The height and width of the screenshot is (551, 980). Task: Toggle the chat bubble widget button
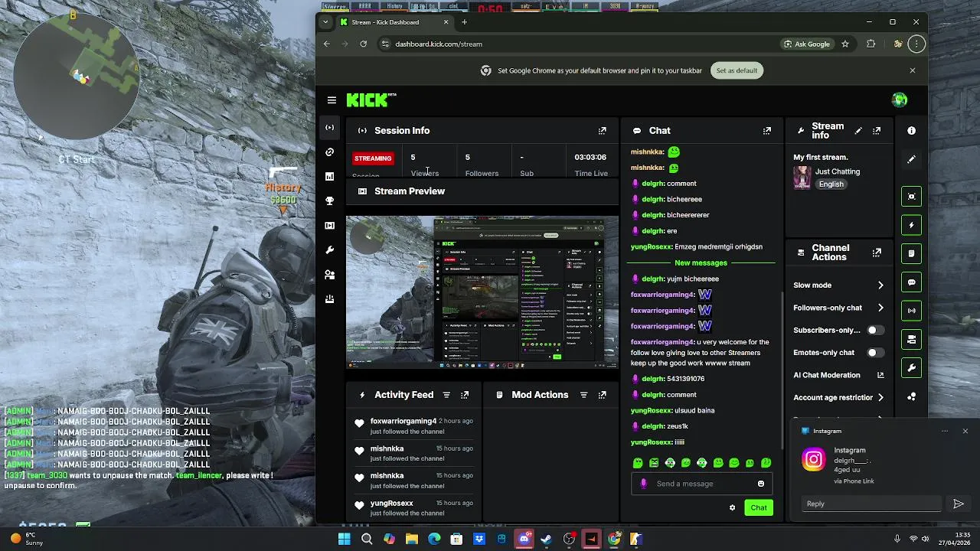[x=911, y=282]
